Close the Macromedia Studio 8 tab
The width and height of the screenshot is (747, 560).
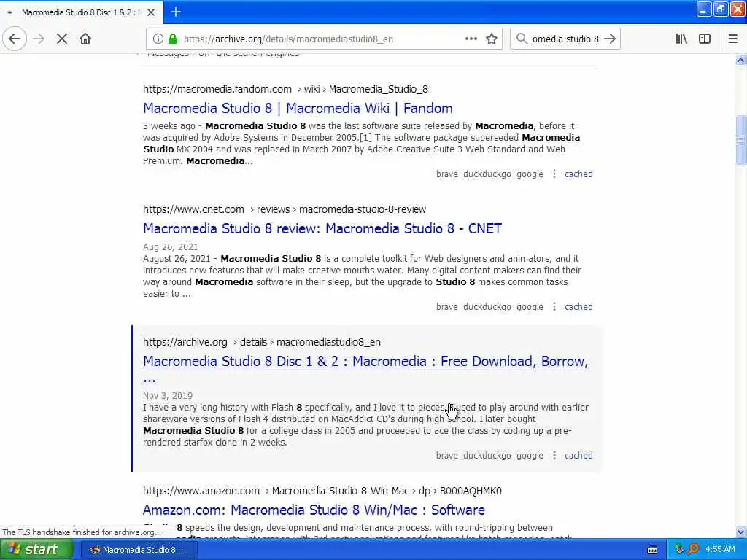[151, 12]
